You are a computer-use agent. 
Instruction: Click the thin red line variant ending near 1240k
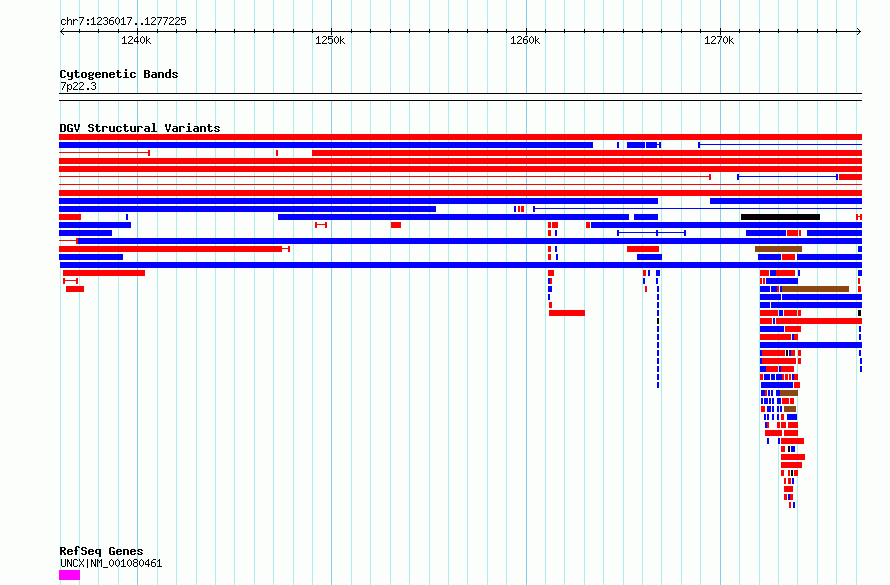point(104,153)
